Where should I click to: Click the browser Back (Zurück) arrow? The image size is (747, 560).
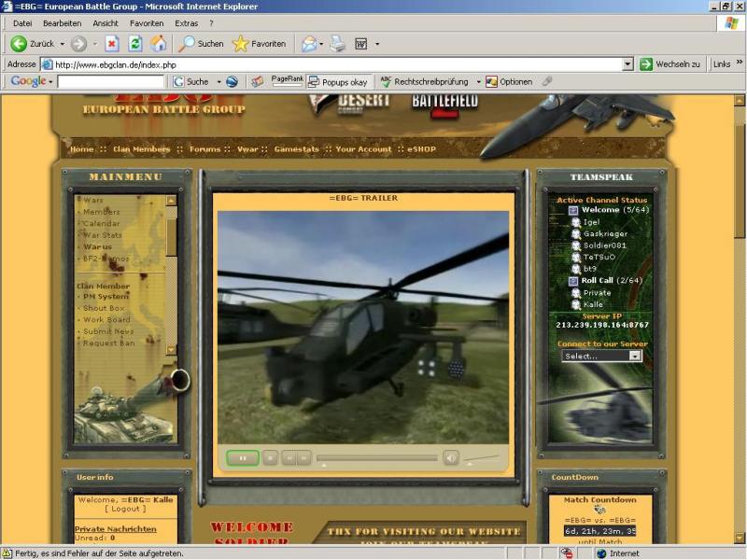(19, 44)
